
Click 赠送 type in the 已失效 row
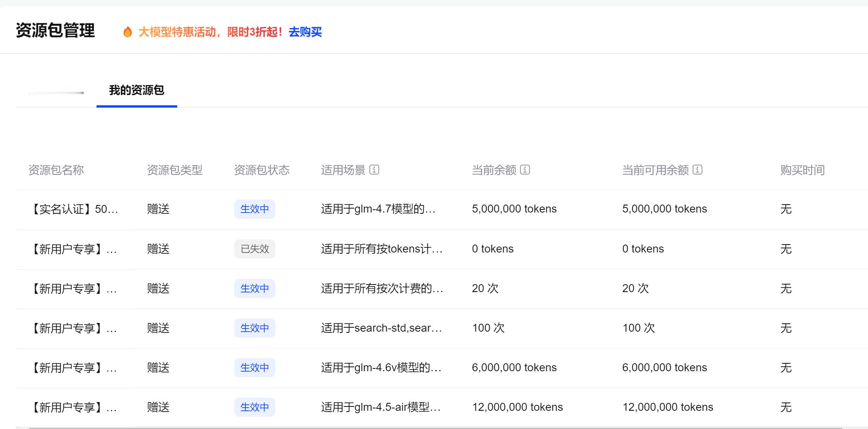158,249
